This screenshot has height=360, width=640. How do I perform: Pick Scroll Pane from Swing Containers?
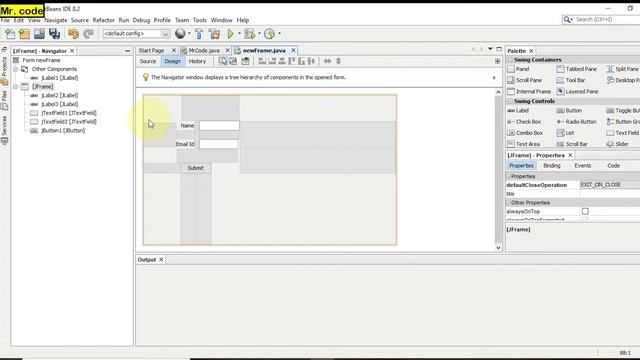(x=525, y=80)
